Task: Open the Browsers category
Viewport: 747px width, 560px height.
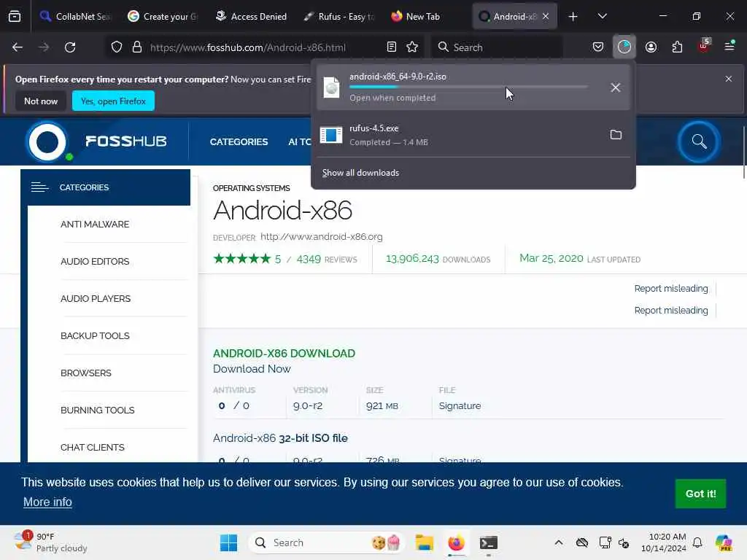Action: (x=86, y=373)
